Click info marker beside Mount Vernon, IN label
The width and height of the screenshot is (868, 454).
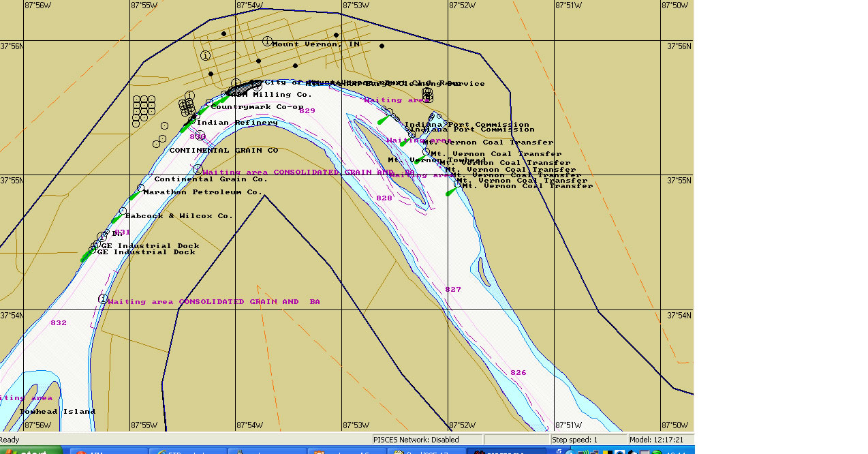(x=267, y=42)
